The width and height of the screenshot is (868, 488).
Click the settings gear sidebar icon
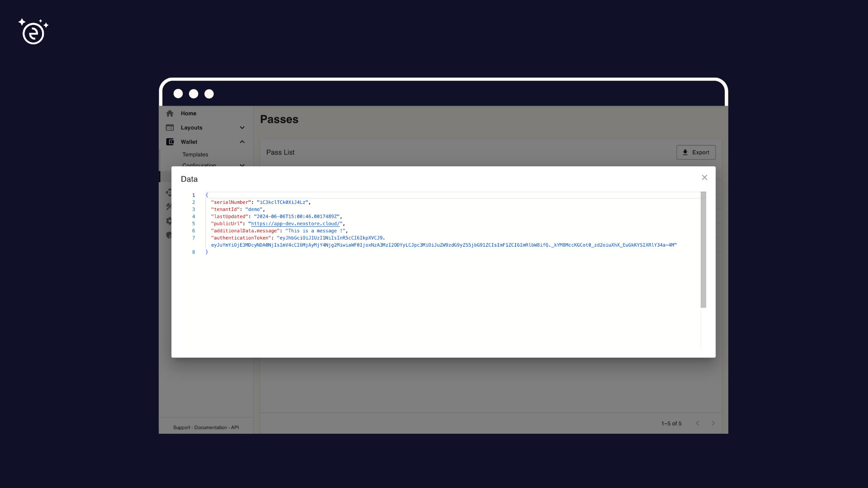[x=169, y=221]
